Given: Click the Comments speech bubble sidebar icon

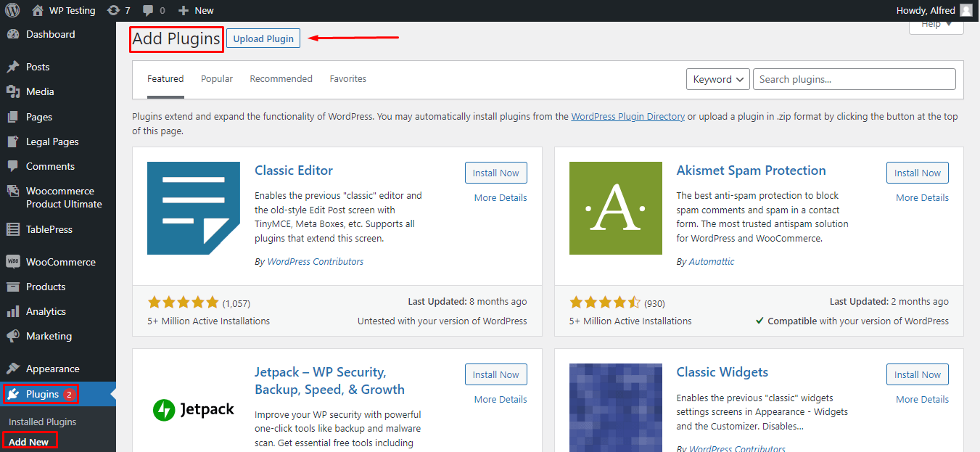Looking at the screenshot, I should [12, 166].
